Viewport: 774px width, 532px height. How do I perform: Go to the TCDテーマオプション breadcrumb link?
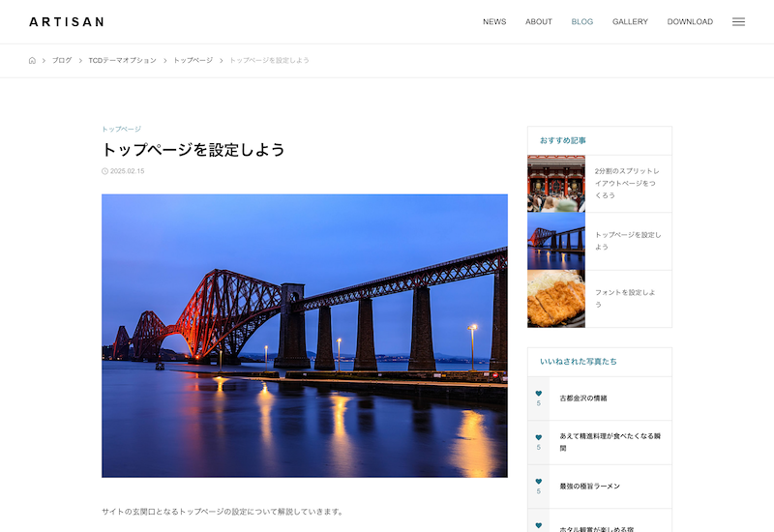(123, 60)
